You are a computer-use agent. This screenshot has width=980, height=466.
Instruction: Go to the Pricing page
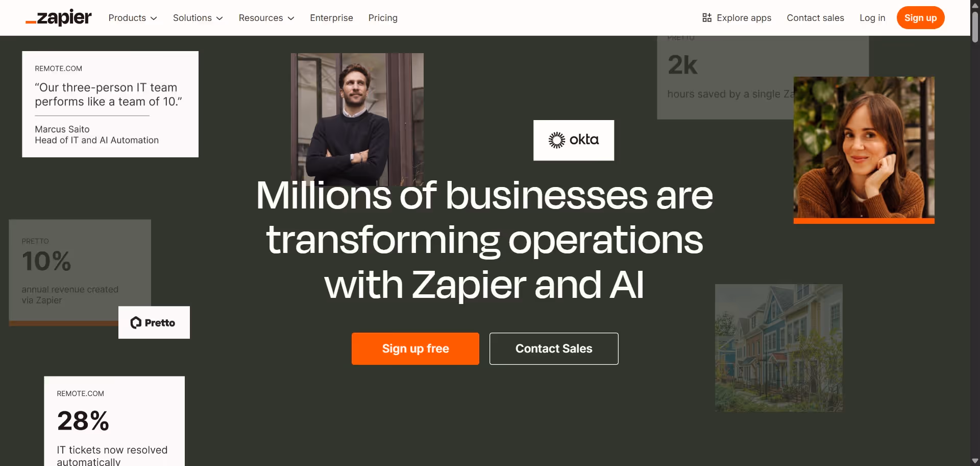pyautogui.click(x=383, y=18)
